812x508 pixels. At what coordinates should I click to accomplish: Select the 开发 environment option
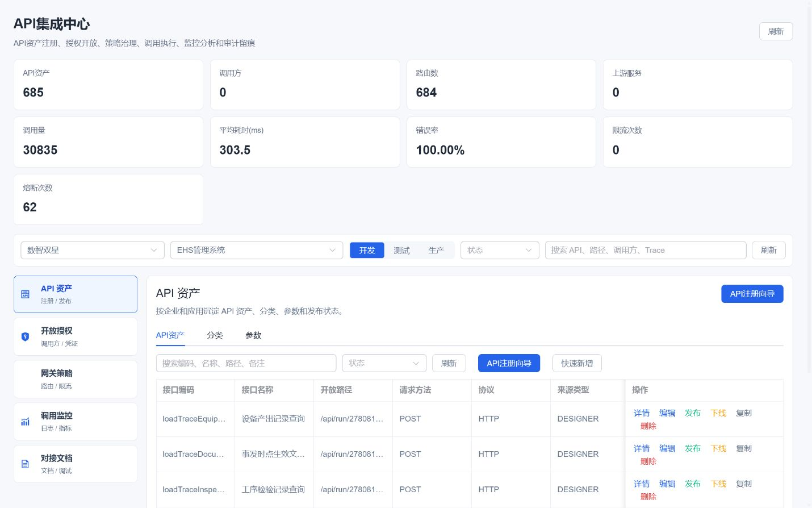[367, 251]
